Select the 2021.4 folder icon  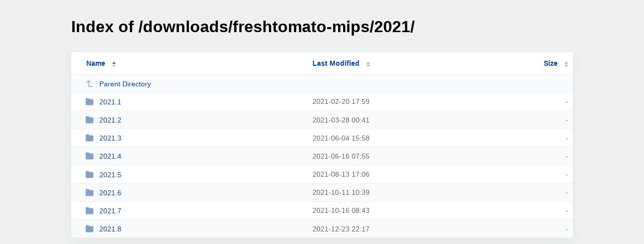pyautogui.click(x=89, y=156)
